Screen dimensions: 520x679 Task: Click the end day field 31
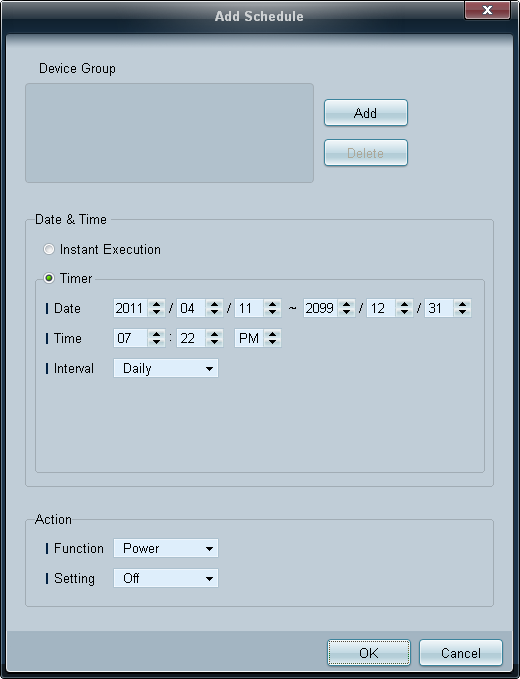tap(439, 308)
